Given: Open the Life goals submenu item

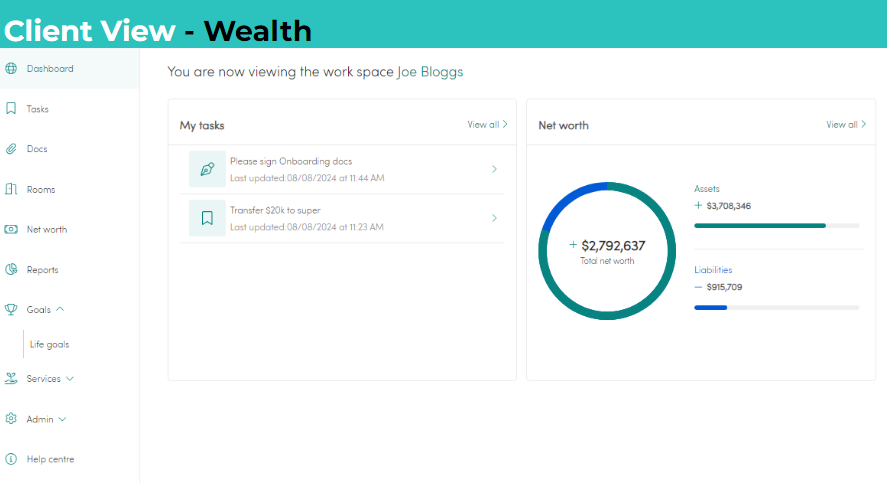Looking at the screenshot, I should (49, 344).
